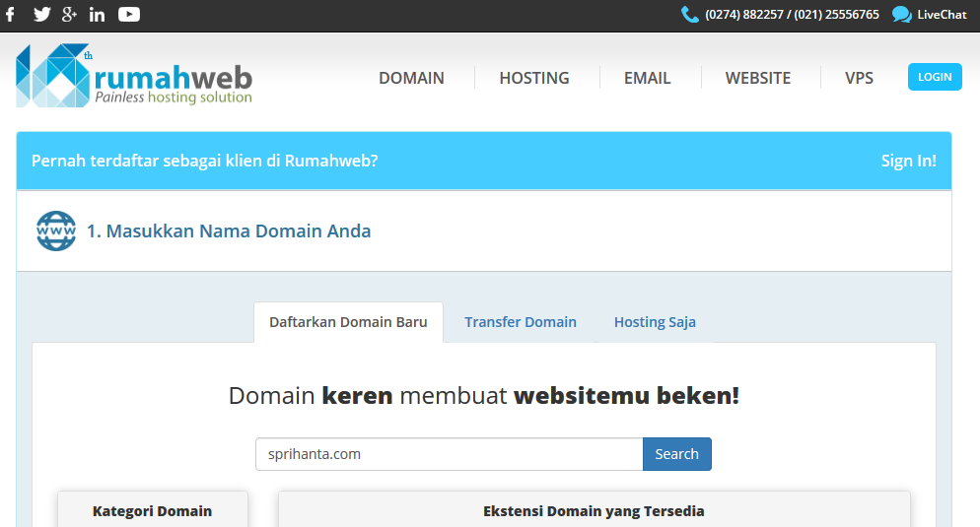The width and height of the screenshot is (980, 527).
Task: Click the Sign In! link
Action: (909, 161)
